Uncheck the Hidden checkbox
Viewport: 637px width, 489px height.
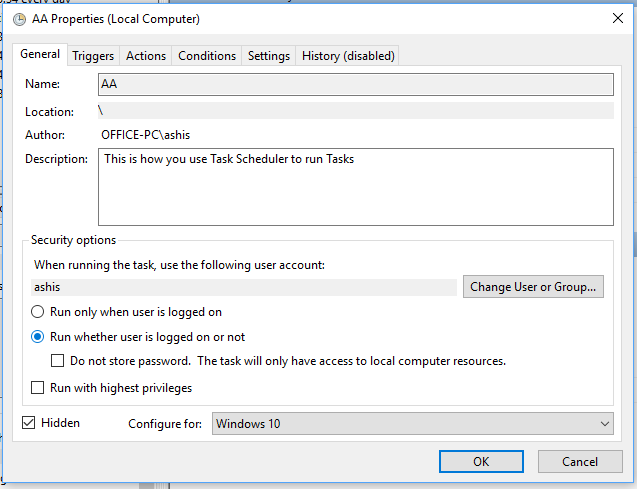[x=29, y=423]
